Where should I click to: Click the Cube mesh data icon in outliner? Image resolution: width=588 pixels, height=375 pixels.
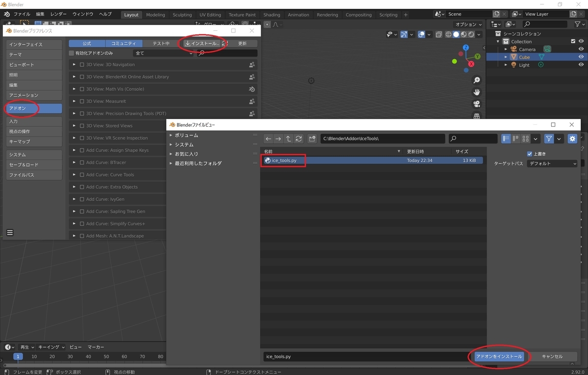pos(541,57)
